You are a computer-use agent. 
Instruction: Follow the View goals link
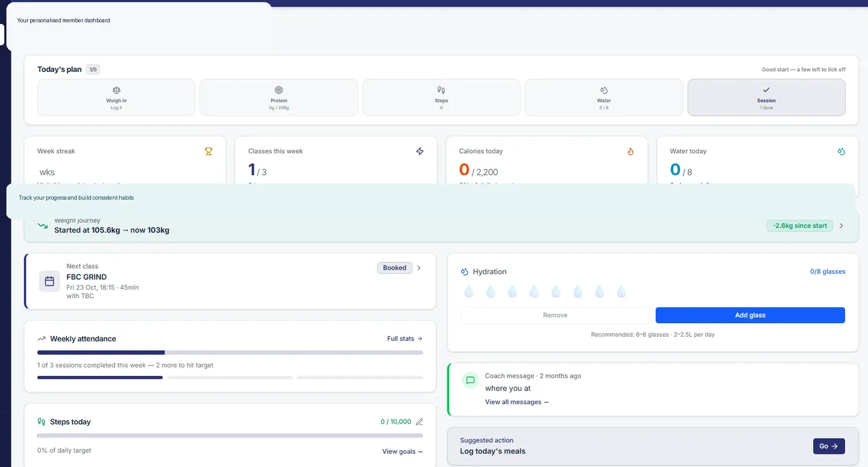(x=403, y=451)
